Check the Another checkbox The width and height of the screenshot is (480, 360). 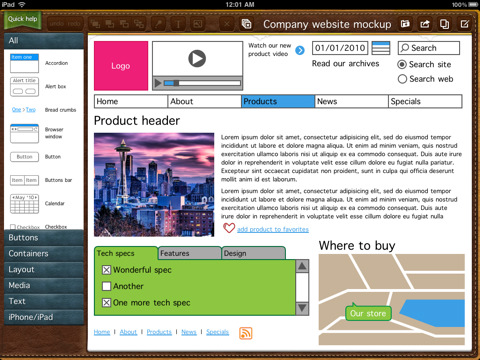(106, 286)
